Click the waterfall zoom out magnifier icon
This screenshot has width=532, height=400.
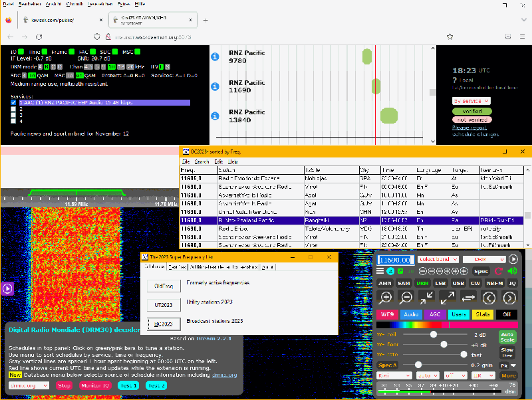tap(406, 298)
